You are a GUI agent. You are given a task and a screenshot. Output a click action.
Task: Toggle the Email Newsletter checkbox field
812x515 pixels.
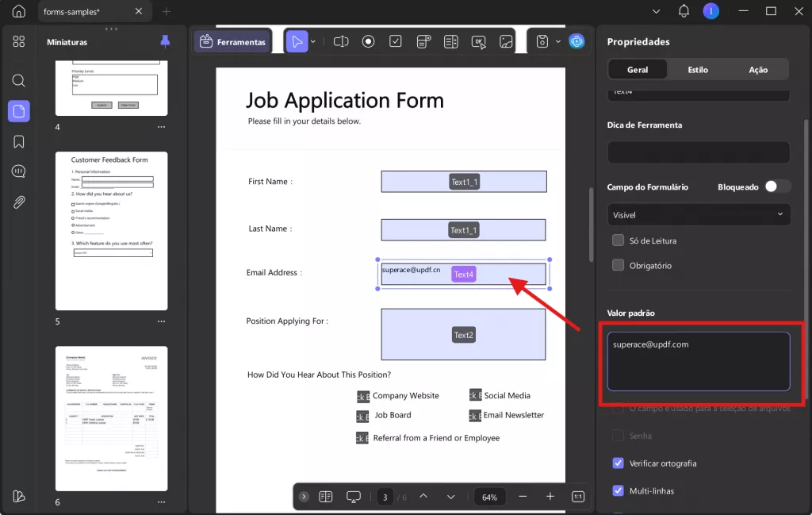pos(475,416)
